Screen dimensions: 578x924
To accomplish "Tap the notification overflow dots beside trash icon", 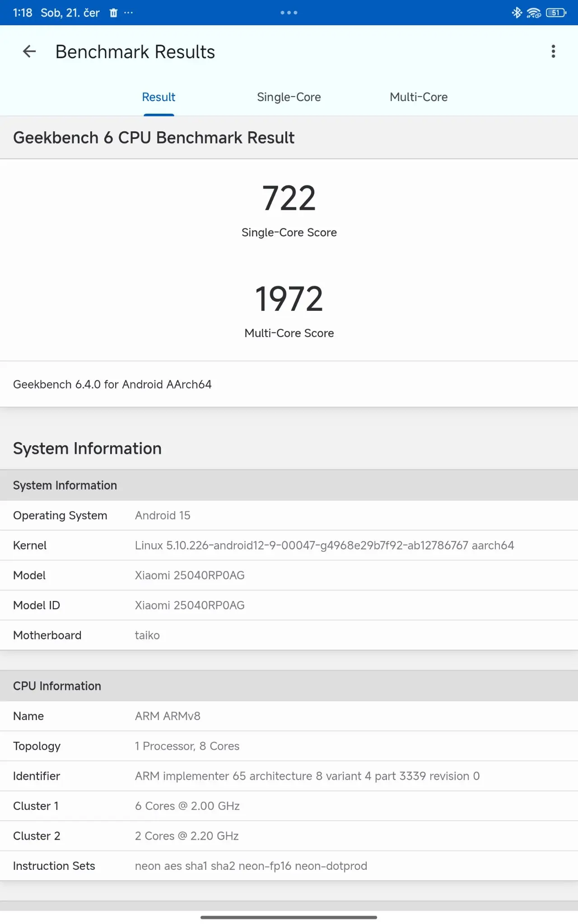I will click(x=129, y=13).
